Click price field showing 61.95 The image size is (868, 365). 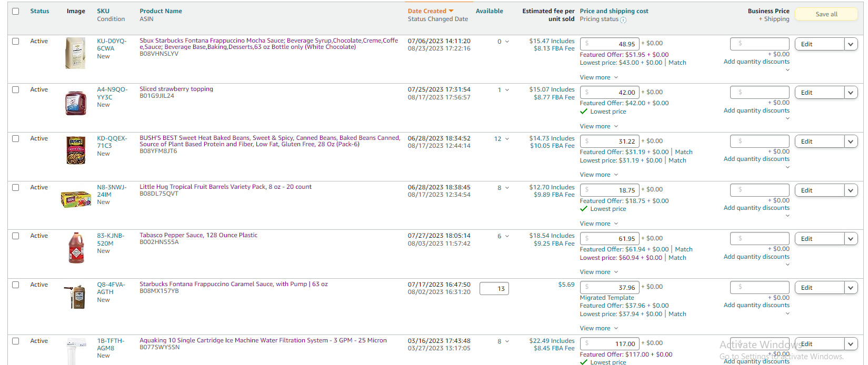coord(610,239)
